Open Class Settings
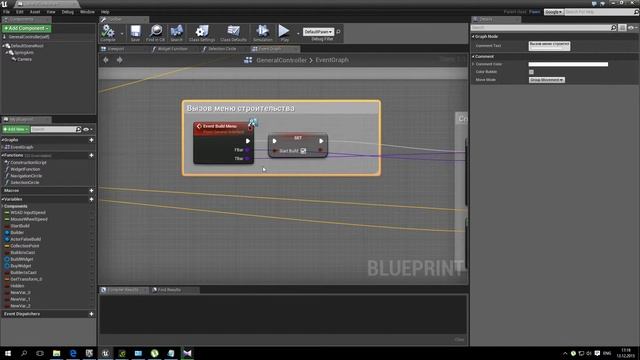The image size is (640, 360). pyautogui.click(x=202, y=33)
